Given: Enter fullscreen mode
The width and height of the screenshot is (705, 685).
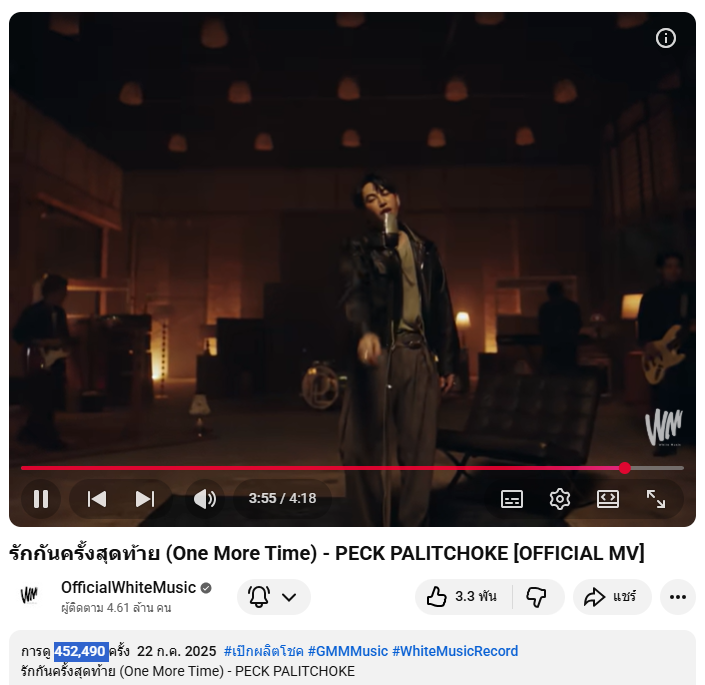Looking at the screenshot, I should (656, 499).
